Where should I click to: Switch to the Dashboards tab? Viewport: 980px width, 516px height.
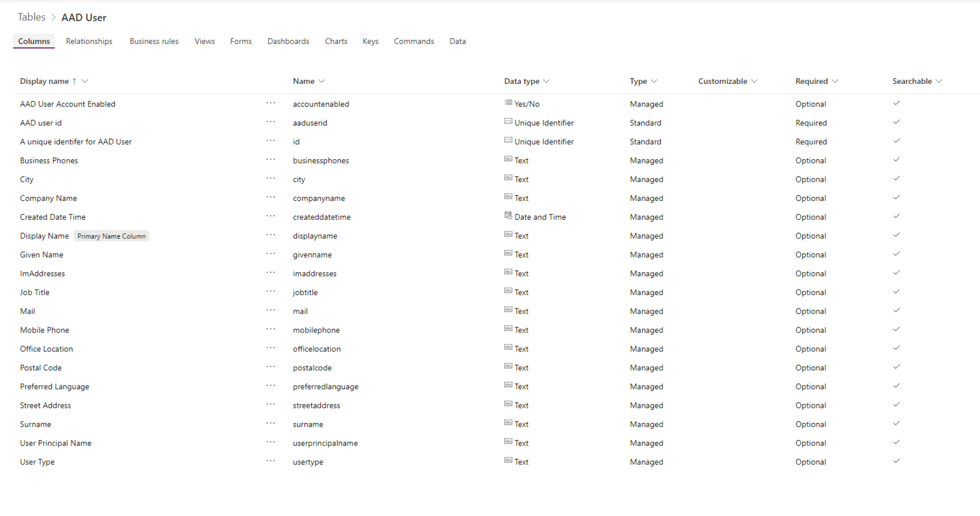(x=288, y=41)
